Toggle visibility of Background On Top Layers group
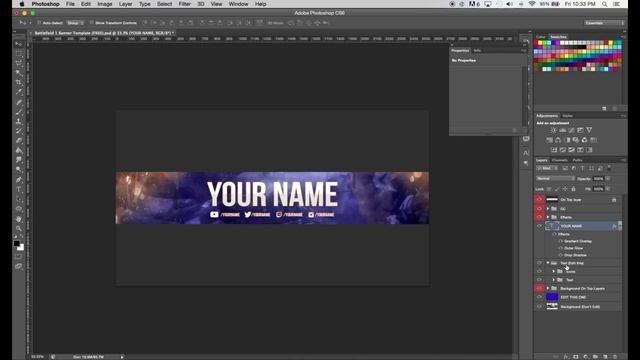Viewport: 640px width, 360px height. click(539, 288)
